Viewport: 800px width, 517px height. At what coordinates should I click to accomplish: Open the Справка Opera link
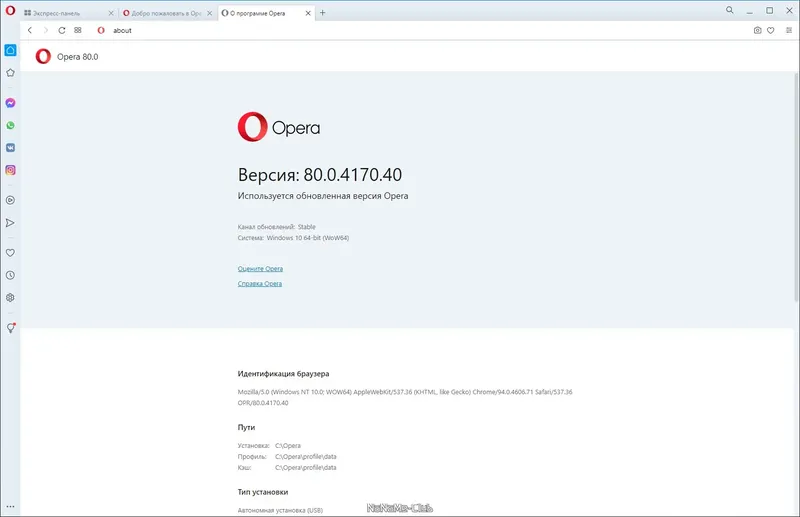point(260,283)
